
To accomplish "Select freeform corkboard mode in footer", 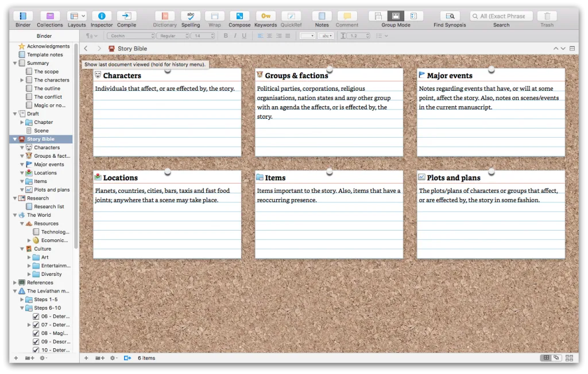I will coord(556,358).
